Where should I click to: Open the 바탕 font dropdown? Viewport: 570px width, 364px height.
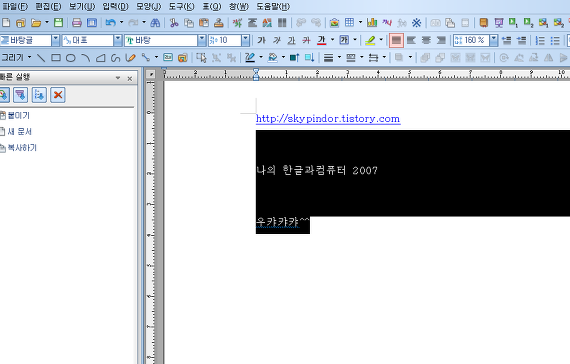pos(202,40)
